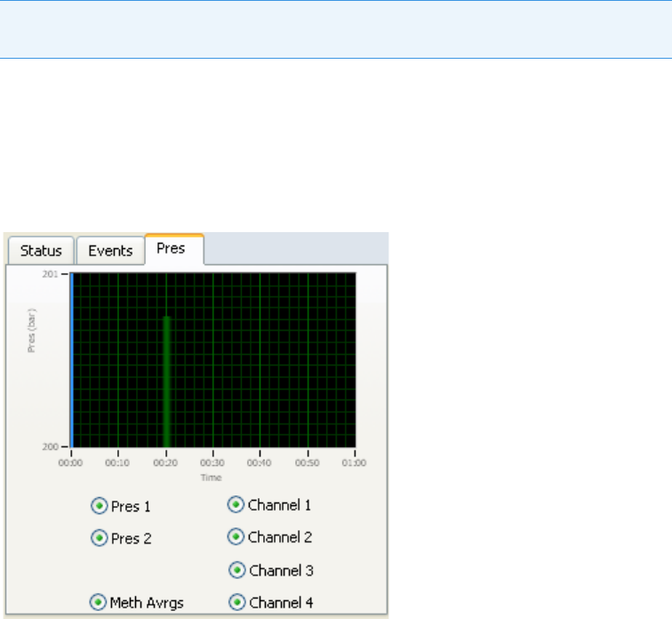This screenshot has width=672, height=619.
Task: Click the blue cursor line in the chart
Action: pos(72,360)
